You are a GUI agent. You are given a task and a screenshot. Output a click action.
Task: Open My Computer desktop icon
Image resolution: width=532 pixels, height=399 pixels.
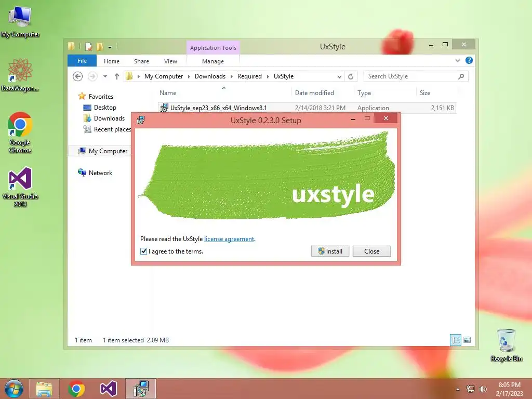click(20, 21)
